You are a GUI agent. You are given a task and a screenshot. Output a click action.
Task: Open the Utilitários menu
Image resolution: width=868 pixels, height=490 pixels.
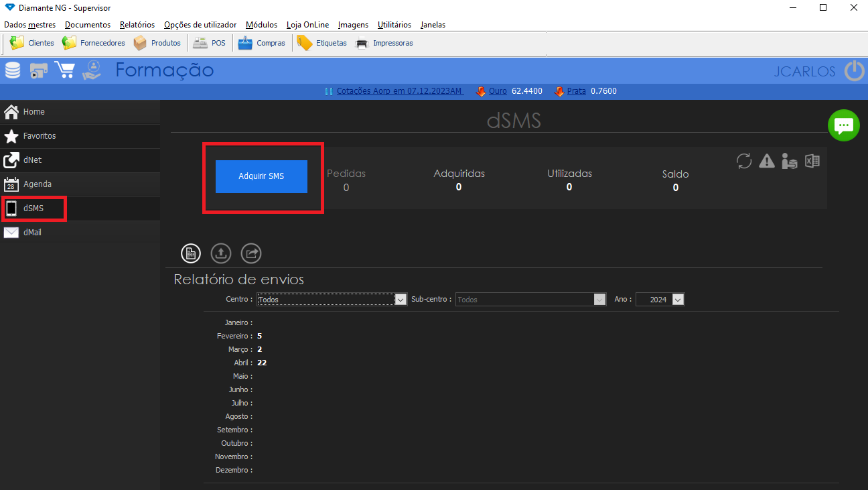[394, 25]
